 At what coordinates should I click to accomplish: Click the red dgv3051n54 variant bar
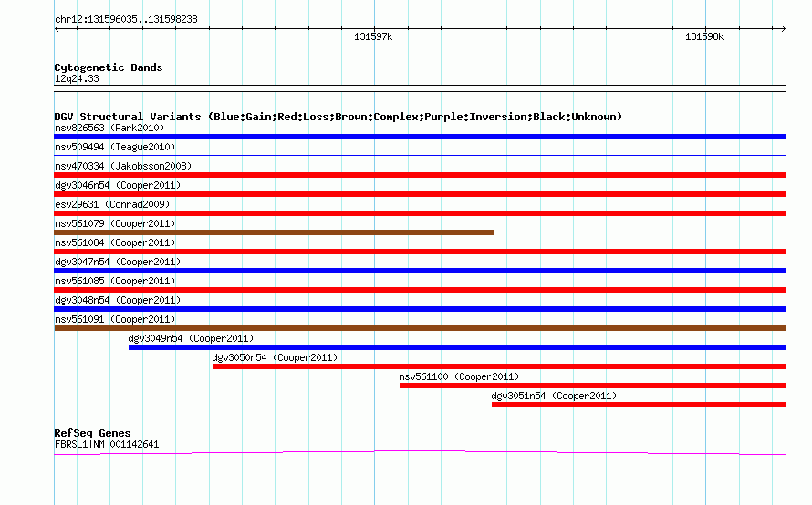639,405
